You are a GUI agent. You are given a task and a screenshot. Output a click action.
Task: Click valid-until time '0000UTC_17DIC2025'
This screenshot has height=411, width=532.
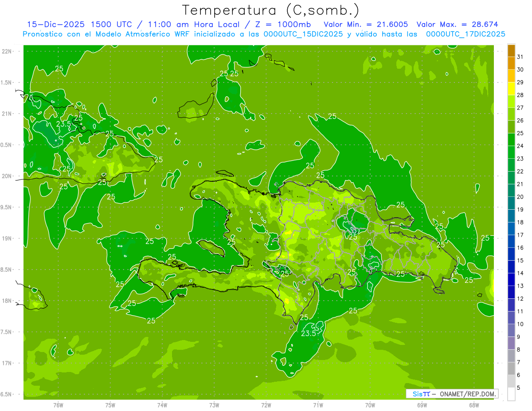465,34
